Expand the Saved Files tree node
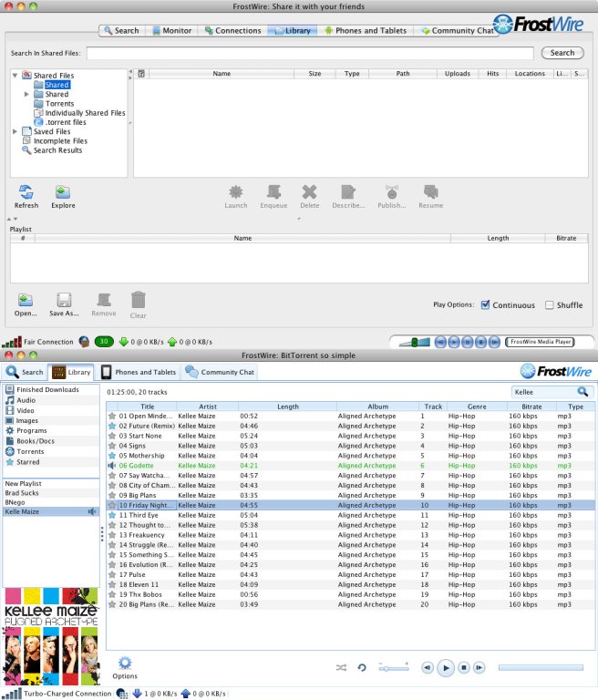Image resolution: width=598 pixels, height=700 pixels. coord(15,131)
